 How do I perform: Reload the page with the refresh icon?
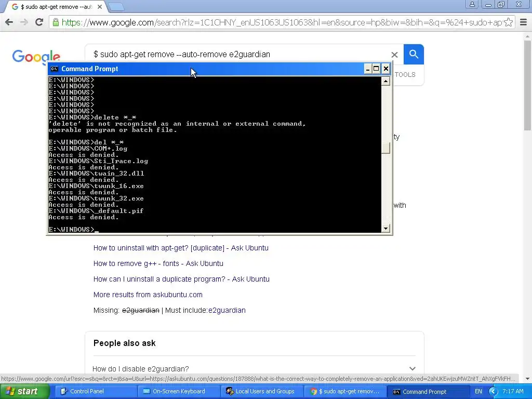click(x=39, y=22)
